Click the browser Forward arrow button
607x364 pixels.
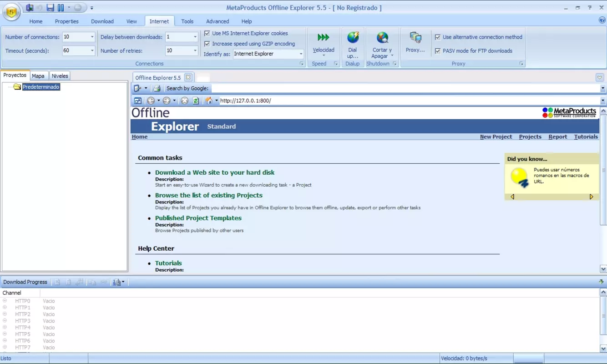(167, 101)
